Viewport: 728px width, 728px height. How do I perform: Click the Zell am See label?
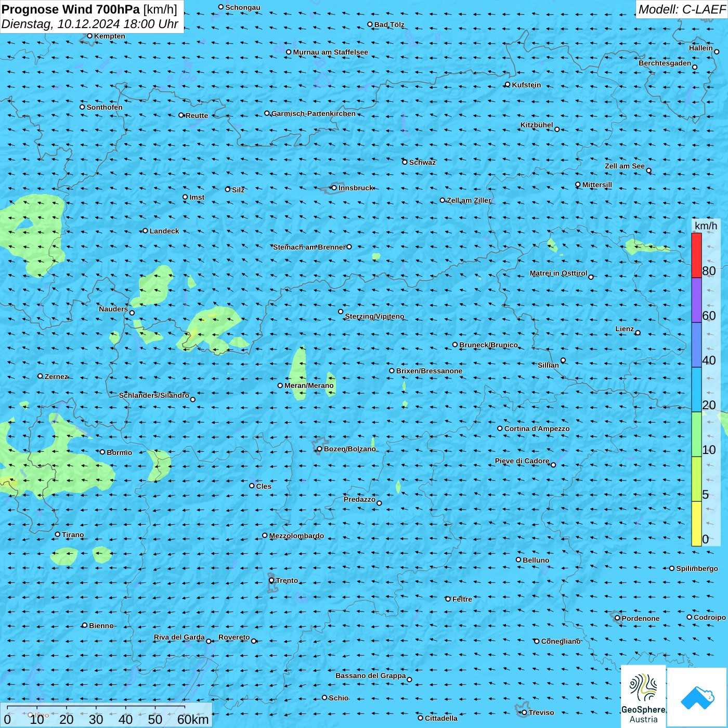[625, 166]
